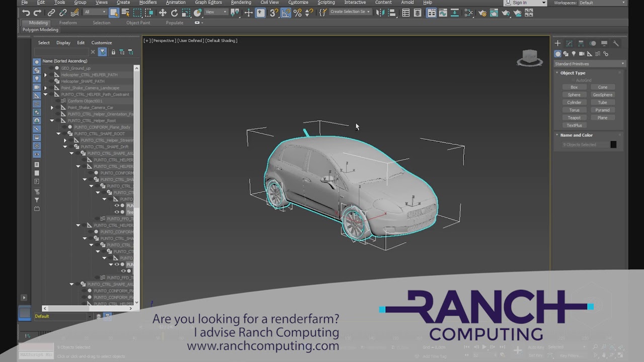This screenshot has width=644, height=362.
Task: Toggle the AutoGrid checkbox
Action: click(573, 80)
